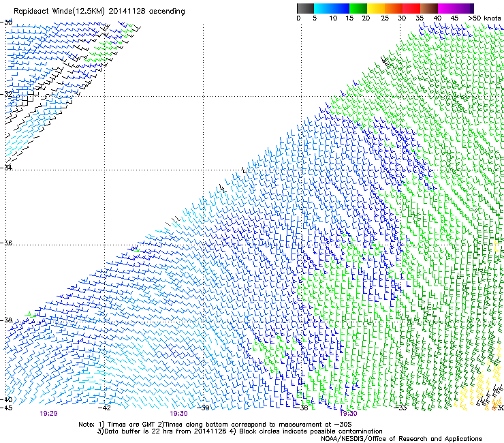Click the '3)Data buffer is 22 hrs' note line
This screenshot has height=443, width=504.
click(x=240, y=431)
